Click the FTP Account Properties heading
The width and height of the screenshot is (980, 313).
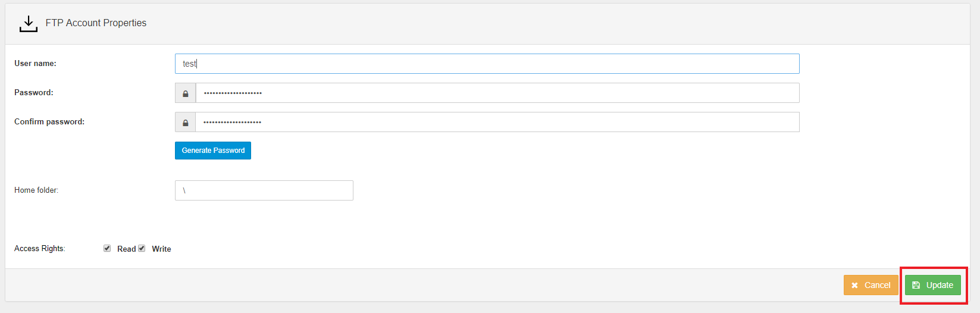(96, 23)
